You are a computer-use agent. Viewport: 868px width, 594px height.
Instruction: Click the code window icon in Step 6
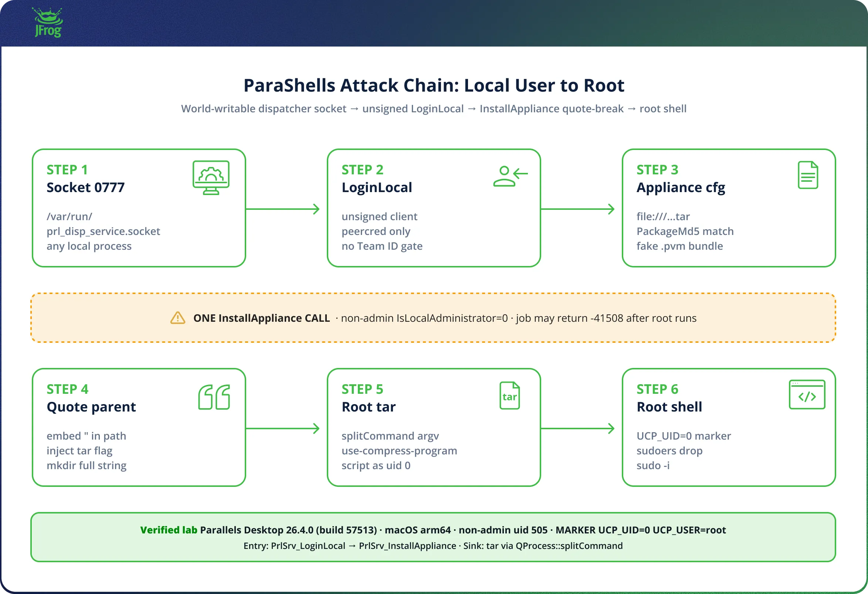[x=807, y=395]
